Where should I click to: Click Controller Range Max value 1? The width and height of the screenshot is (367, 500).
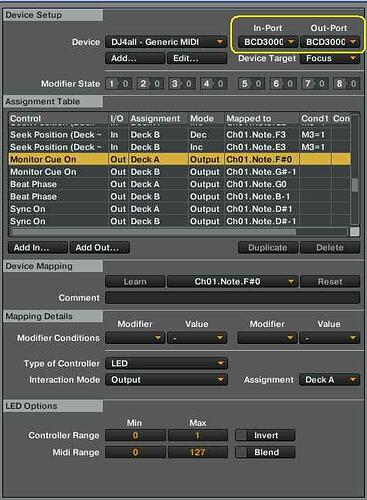tap(197, 435)
